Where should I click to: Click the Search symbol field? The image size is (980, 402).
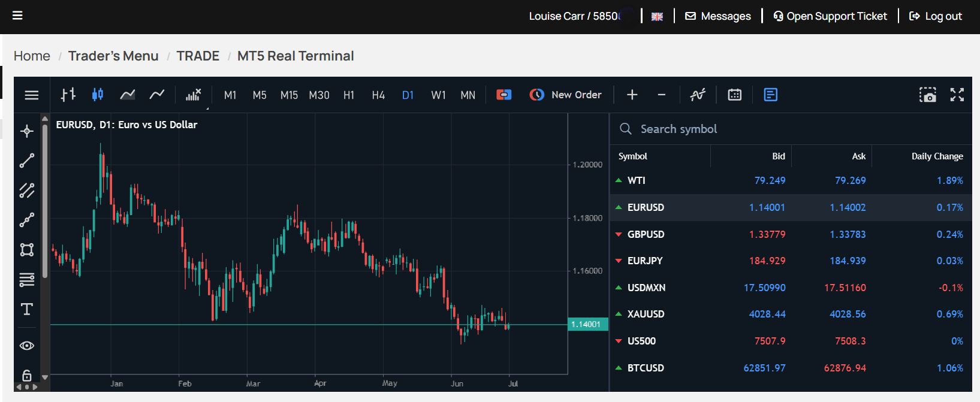[791, 129]
